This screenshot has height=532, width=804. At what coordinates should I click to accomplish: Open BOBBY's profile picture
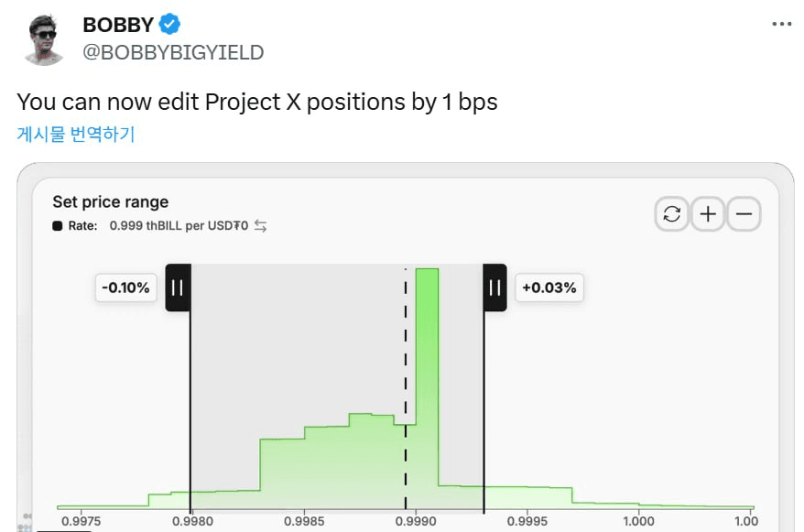(43, 39)
